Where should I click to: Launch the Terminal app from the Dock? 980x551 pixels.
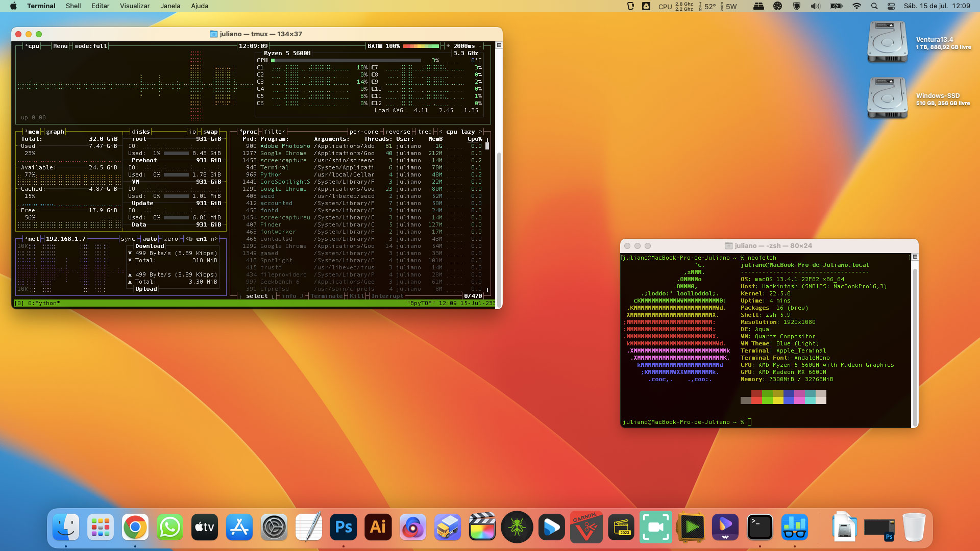click(x=760, y=527)
